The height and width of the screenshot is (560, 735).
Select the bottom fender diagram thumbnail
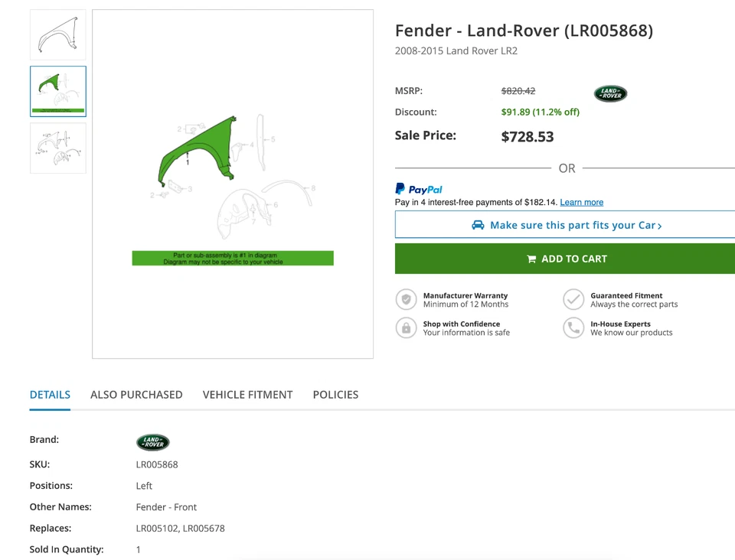pyautogui.click(x=57, y=148)
